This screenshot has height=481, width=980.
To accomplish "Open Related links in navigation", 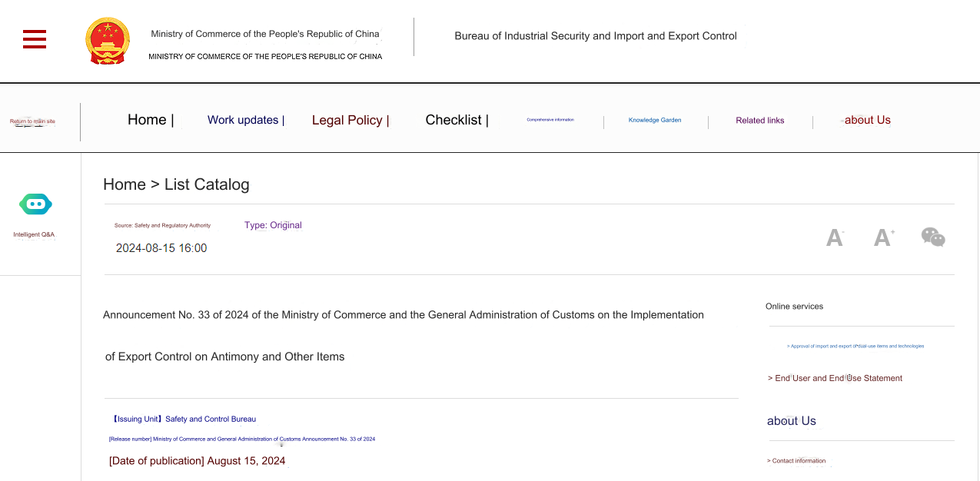I will pyautogui.click(x=760, y=121).
